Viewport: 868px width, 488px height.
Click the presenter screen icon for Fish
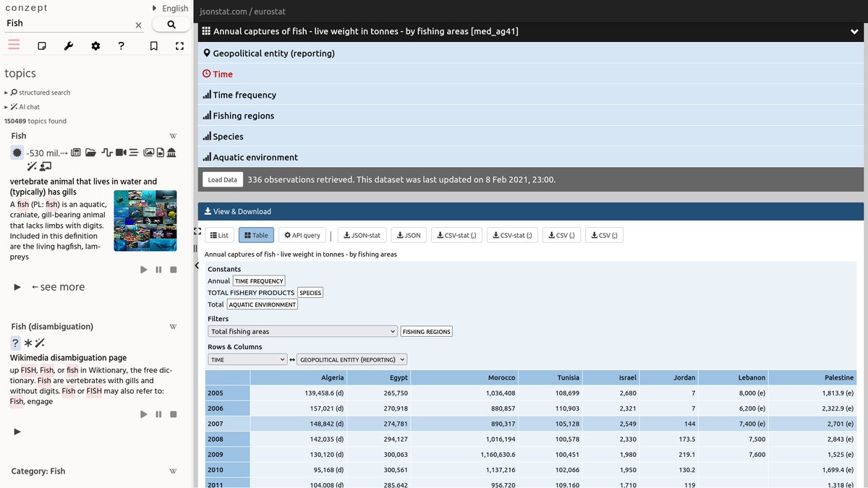(45, 167)
